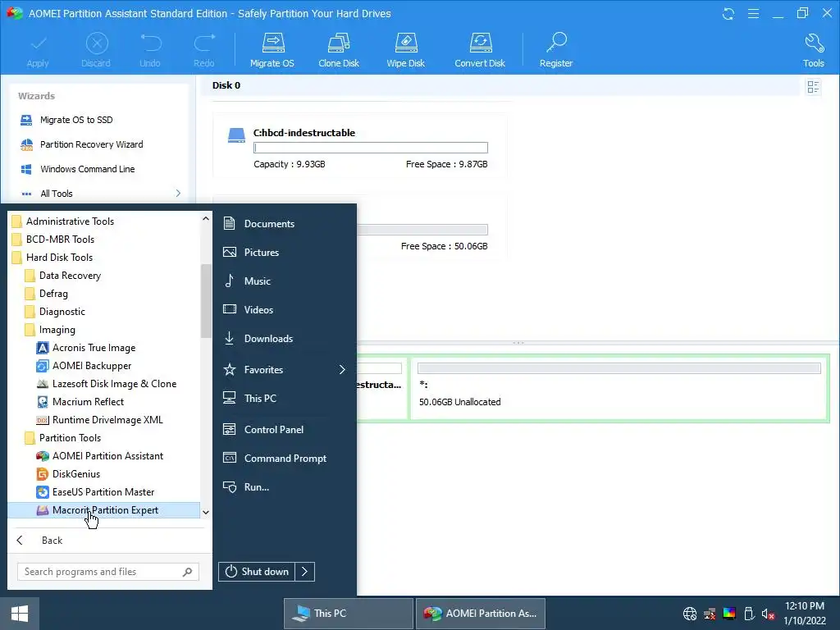Expand the Defrag folder
This screenshot has height=630, width=840.
(x=53, y=294)
